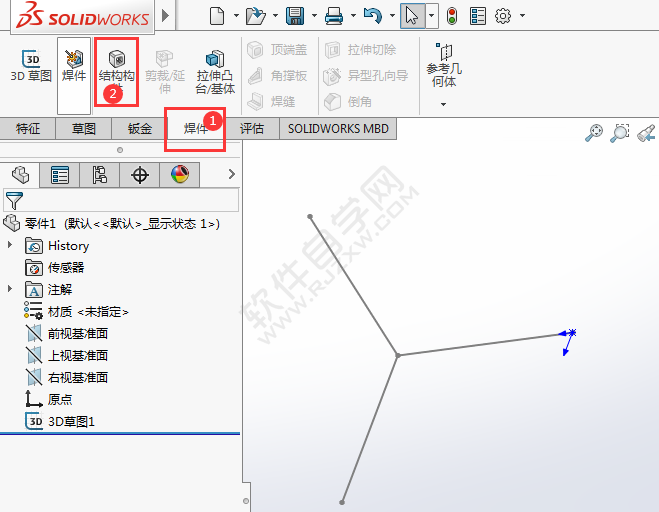Click the SOLIDWORKS logo
Image resolution: width=659 pixels, height=512 pixels.
pos(83,16)
